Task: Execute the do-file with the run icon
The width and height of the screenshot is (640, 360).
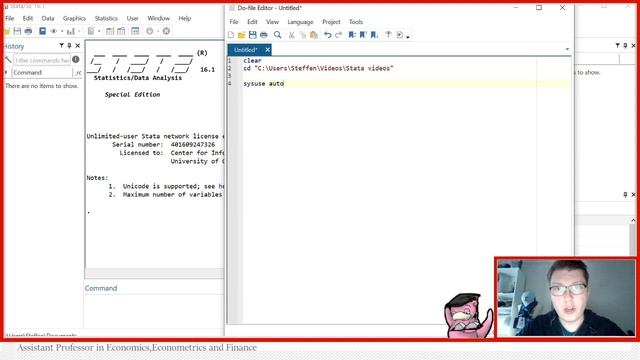Action: [400, 35]
